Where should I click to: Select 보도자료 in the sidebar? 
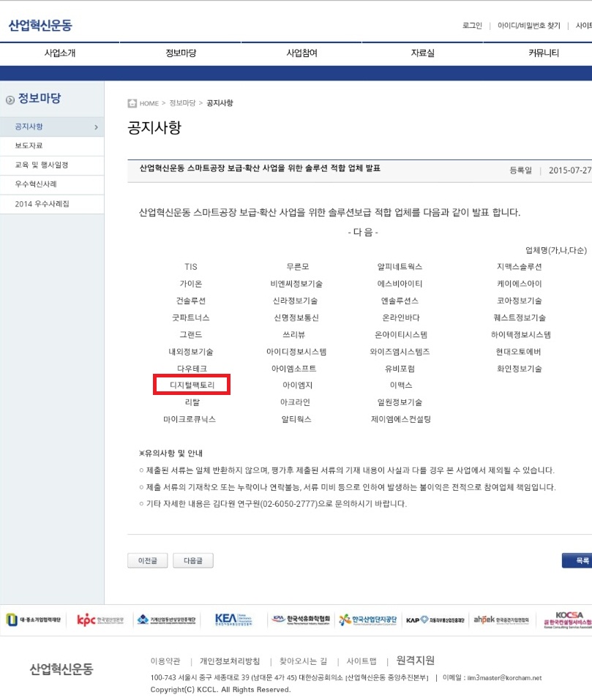[x=52, y=146]
